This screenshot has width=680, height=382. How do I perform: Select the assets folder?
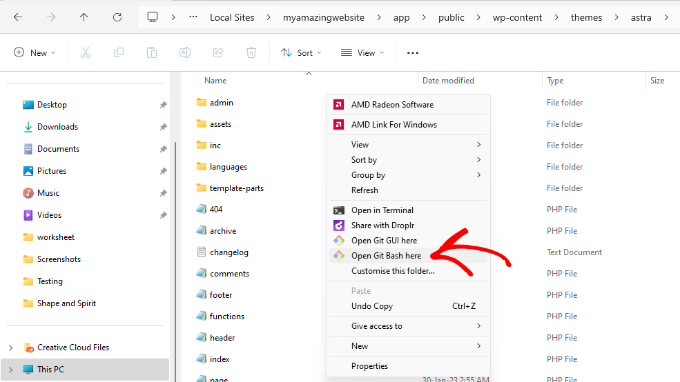coord(220,124)
